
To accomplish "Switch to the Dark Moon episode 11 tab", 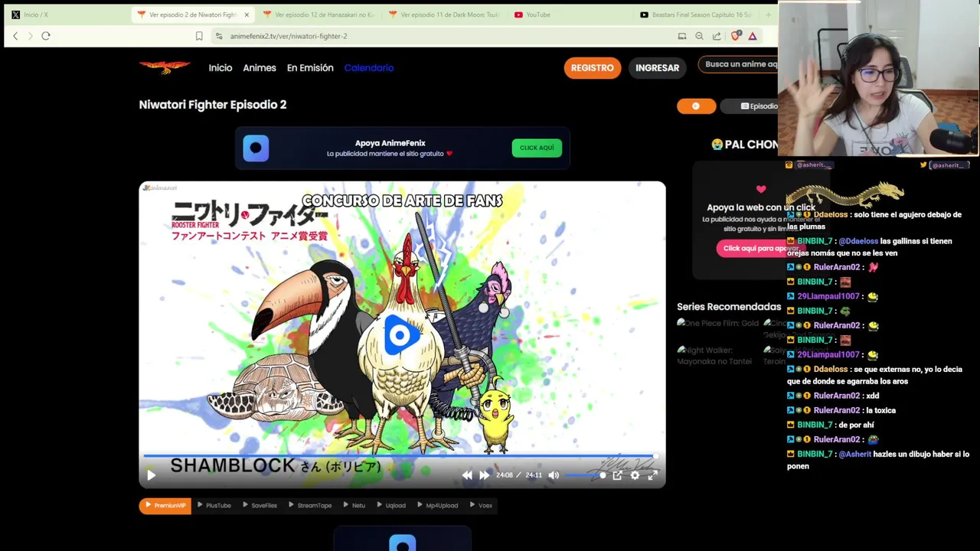I will 444,15.
